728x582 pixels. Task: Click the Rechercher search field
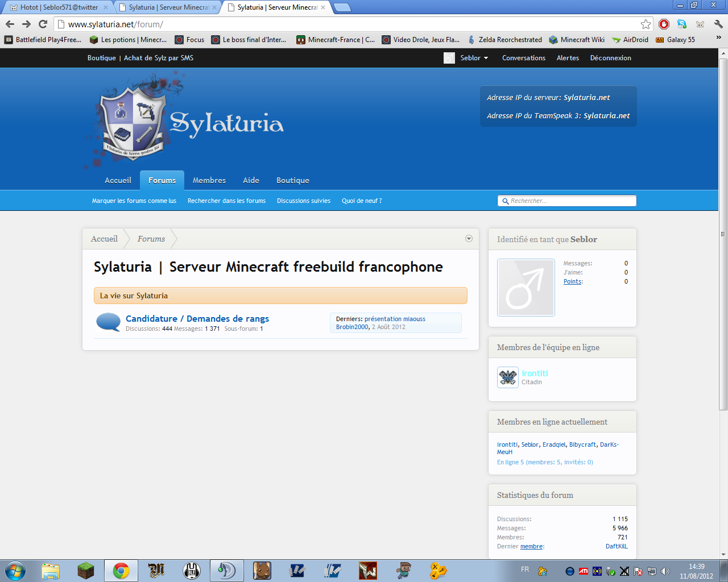pyautogui.click(x=569, y=201)
